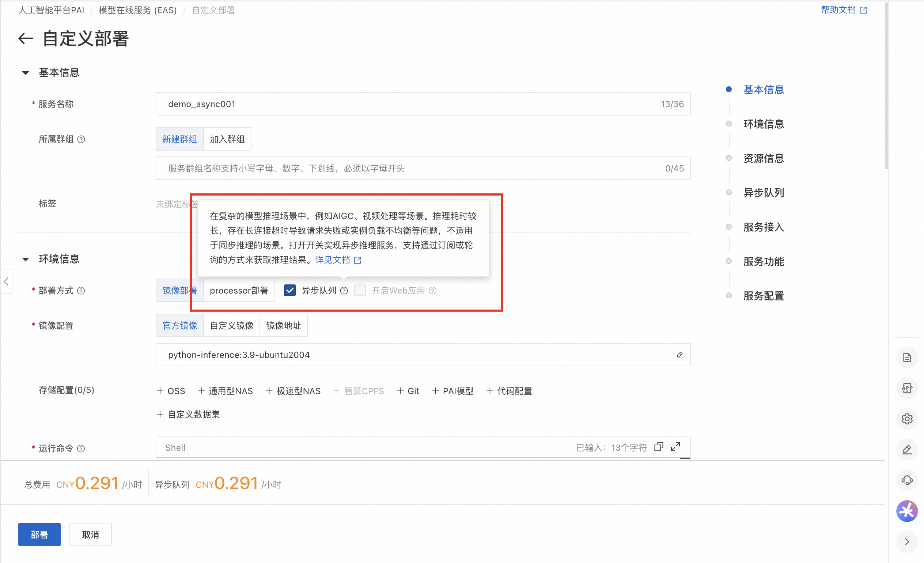This screenshot has height=563, width=924.
Task: Click the help icon next to 异步队列
Action: (x=344, y=291)
